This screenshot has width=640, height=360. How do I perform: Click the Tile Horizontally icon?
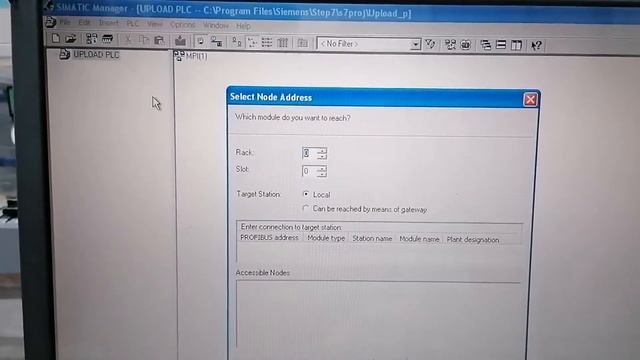click(x=501, y=45)
